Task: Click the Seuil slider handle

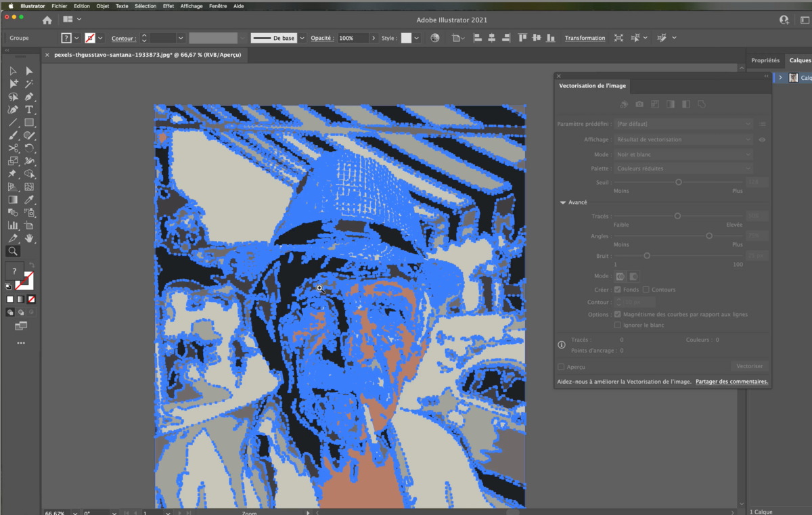Action: pyautogui.click(x=679, y=182)
